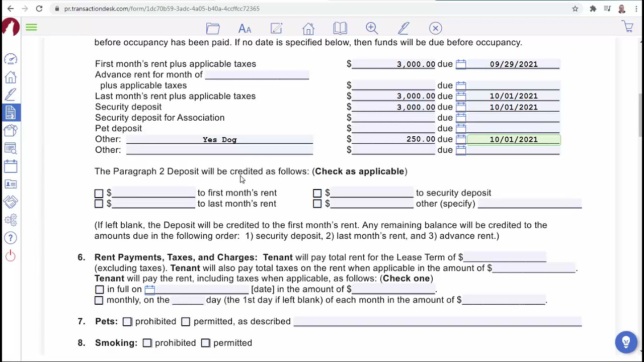Click the circled X close form icon

(436, 28)
